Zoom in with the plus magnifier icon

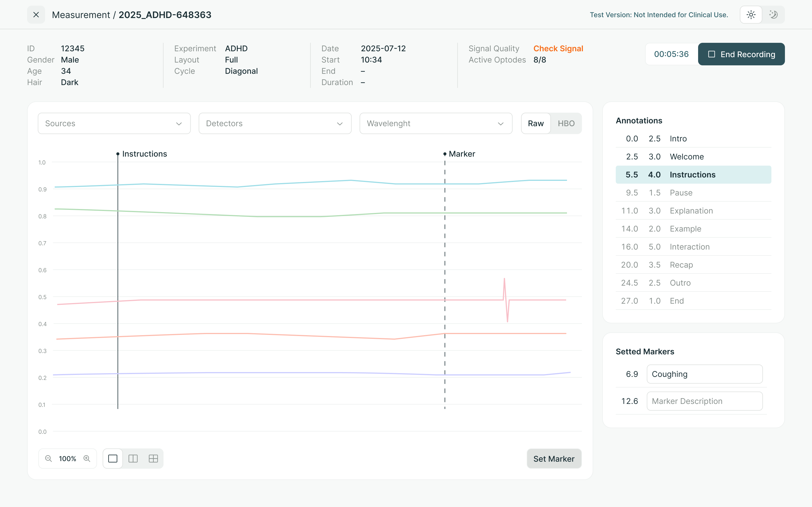click(x=87, y=458)
